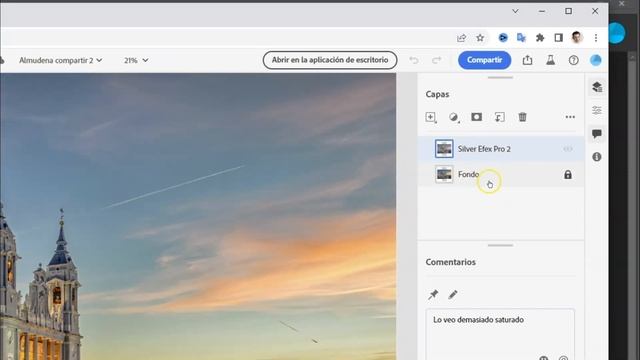Click Abrir en la aplicación de escritorio

coord(330,60)
